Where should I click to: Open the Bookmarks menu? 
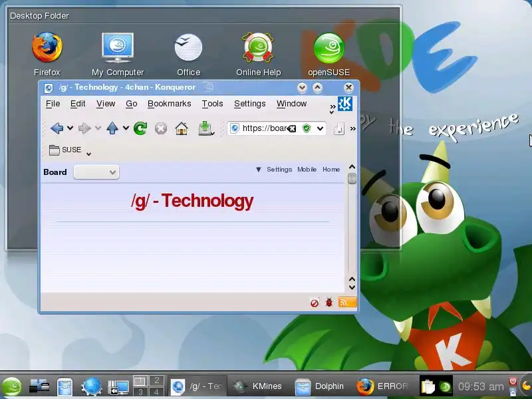tap(170, 104)
